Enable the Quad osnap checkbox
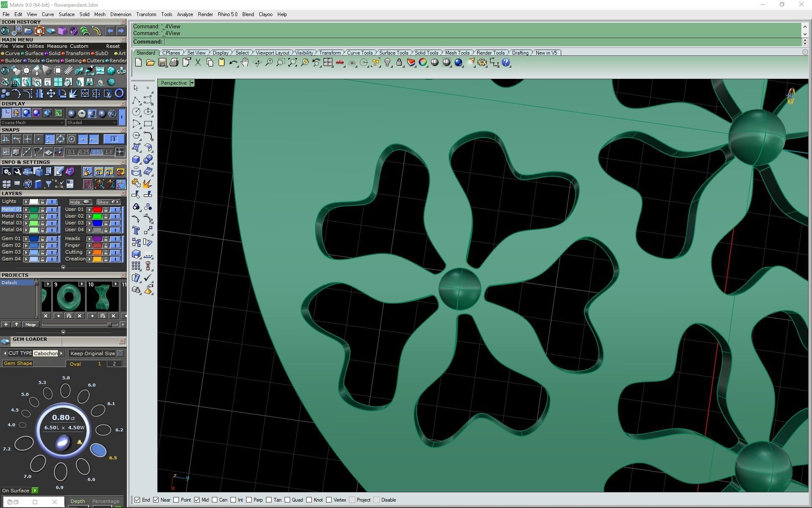Viewport: 812px width, 508px height. coord(288,500)
